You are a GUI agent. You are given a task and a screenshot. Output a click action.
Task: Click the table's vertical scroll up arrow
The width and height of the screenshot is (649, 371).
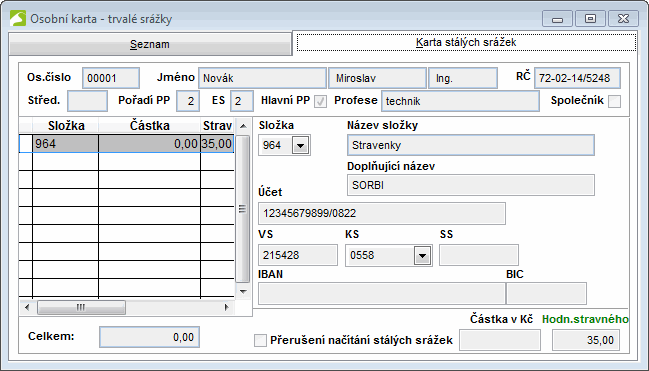coord(243,126)
